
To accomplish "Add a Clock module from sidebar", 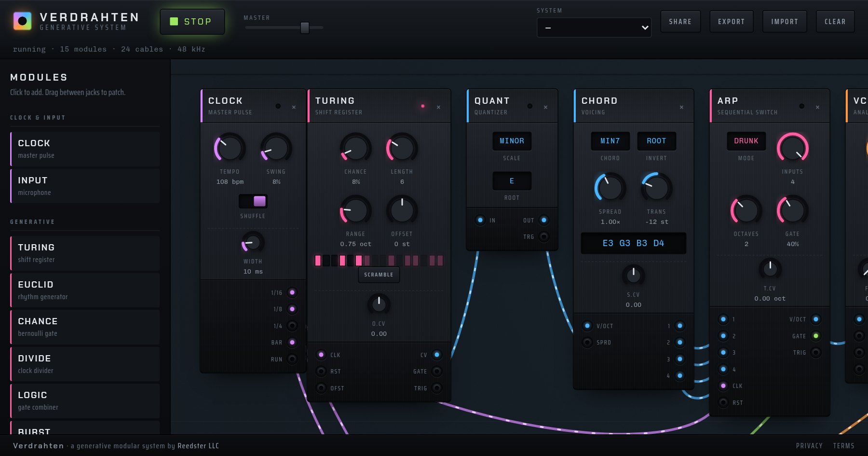I will pos(85,149).
